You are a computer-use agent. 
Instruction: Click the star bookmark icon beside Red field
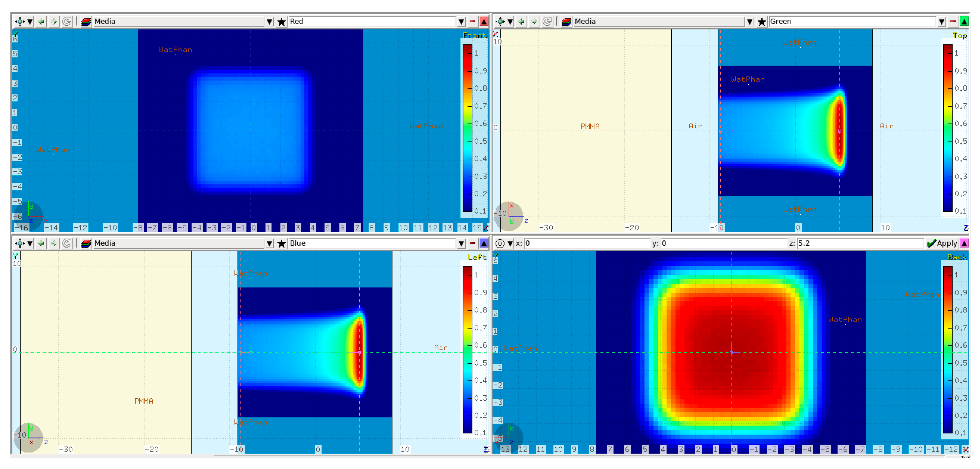click(281, 22)
